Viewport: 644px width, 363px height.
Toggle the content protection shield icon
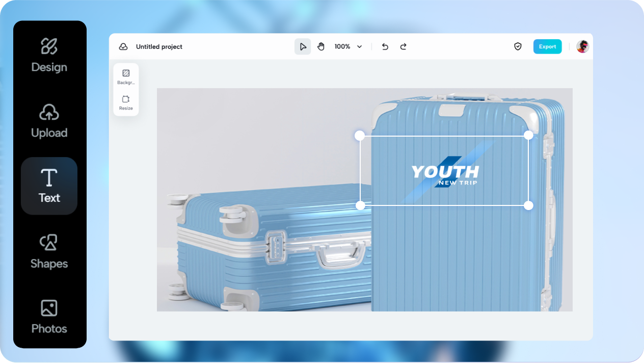click(518, 46)
